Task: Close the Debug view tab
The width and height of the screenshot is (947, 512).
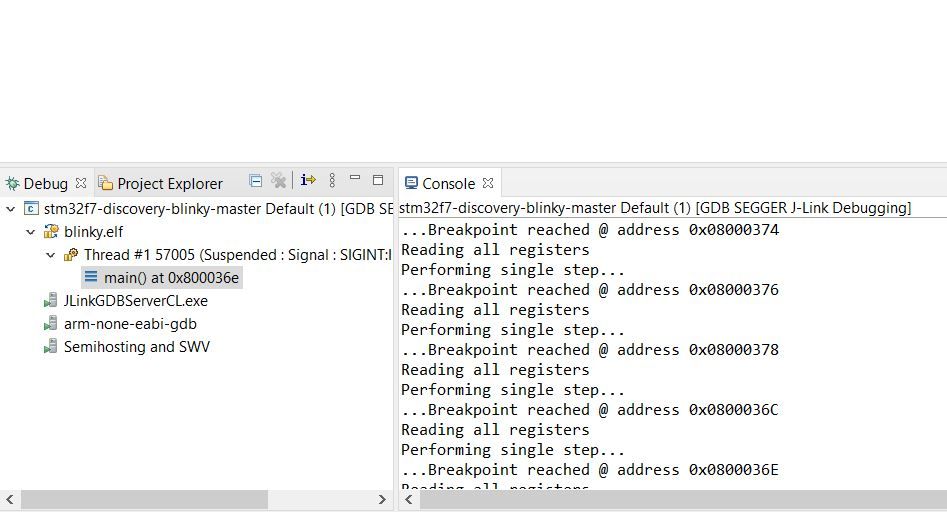Action: 81,182
